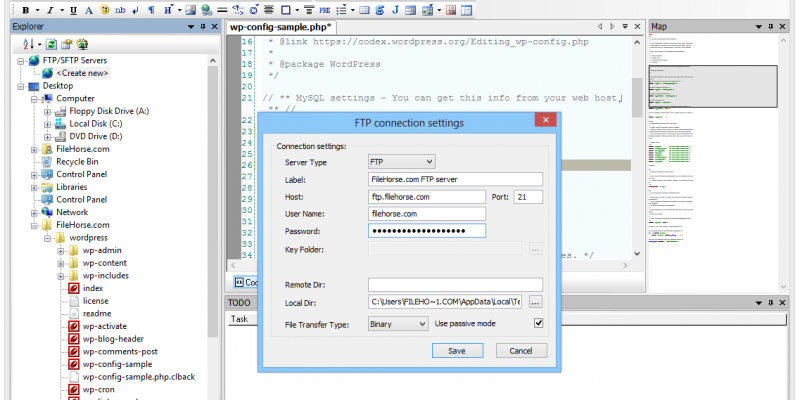Screen dimensions: 800x400
Task: Open the Server Type dropdown
Action: click(x=401, y=161)
